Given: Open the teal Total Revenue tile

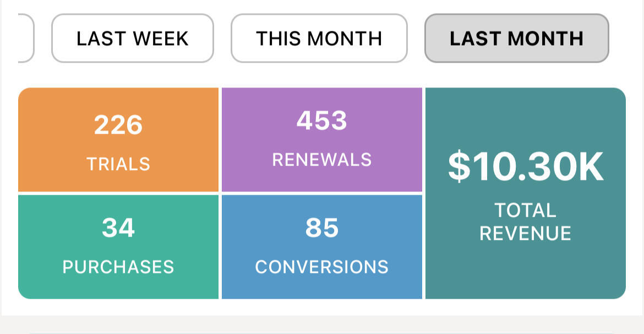Looking at the screenshot, I should coord(525,193).
